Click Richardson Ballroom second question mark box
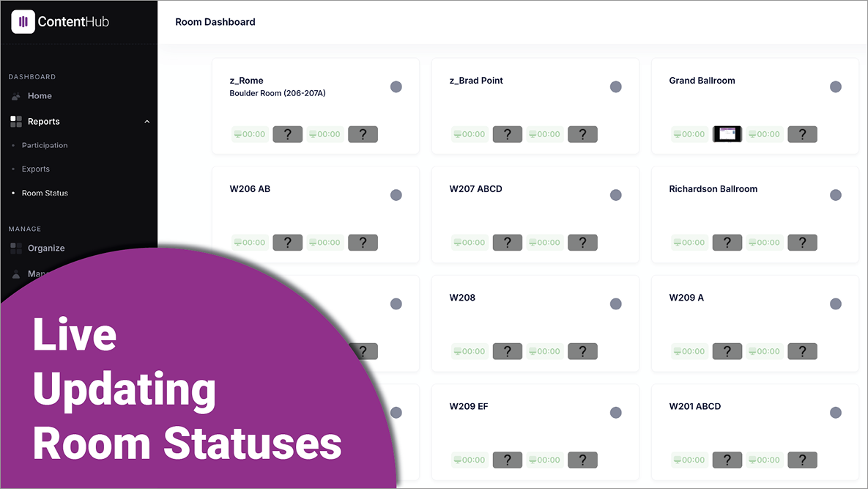Viewport: 868px width, 489px height. 802,243
